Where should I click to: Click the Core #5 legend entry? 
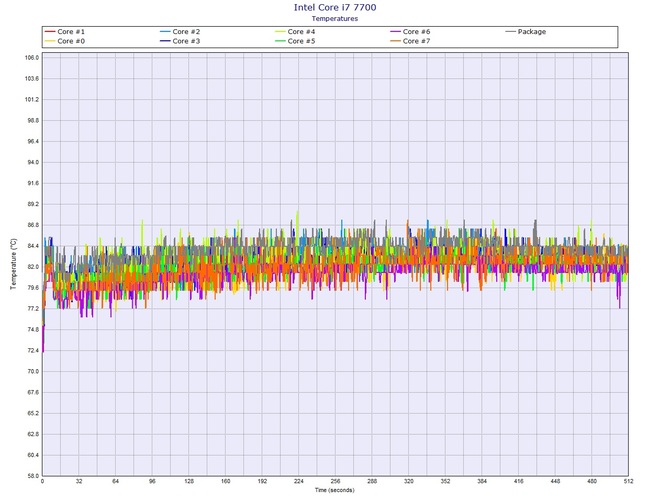pyautogui.click(x=295, y=41)
